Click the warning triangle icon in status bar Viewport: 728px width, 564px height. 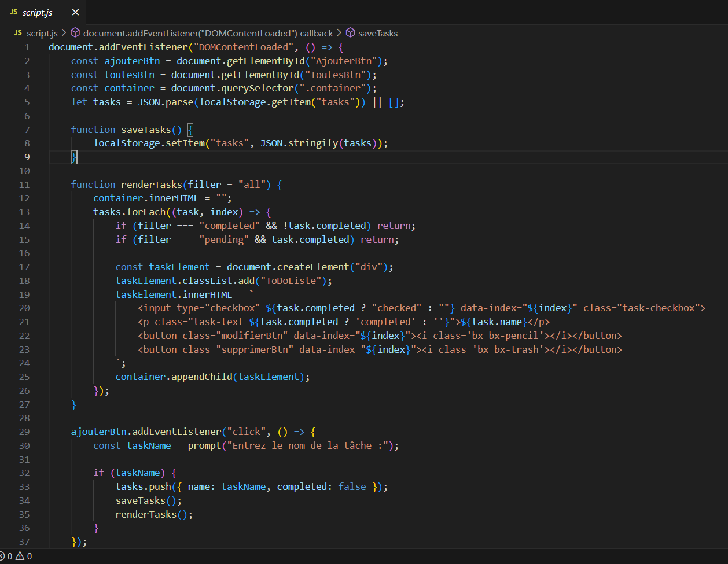point(20,556)
